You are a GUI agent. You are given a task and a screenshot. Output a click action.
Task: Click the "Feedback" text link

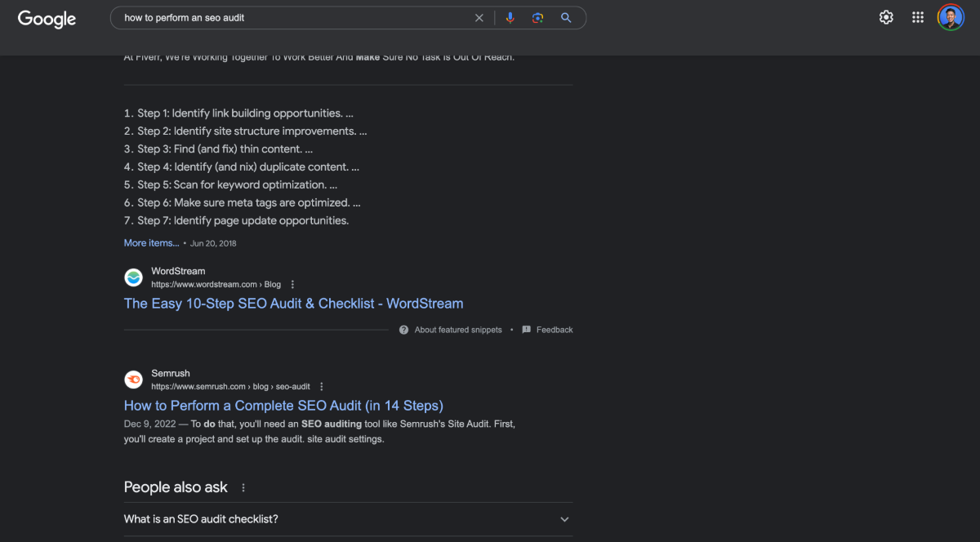click(x=555, y=330)
